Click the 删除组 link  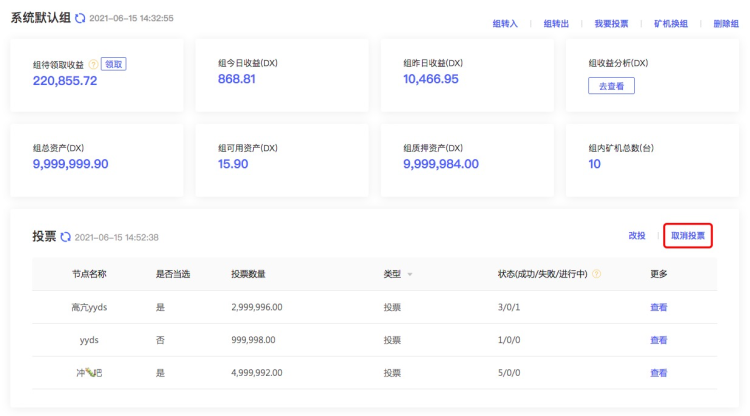coord(725,23)
